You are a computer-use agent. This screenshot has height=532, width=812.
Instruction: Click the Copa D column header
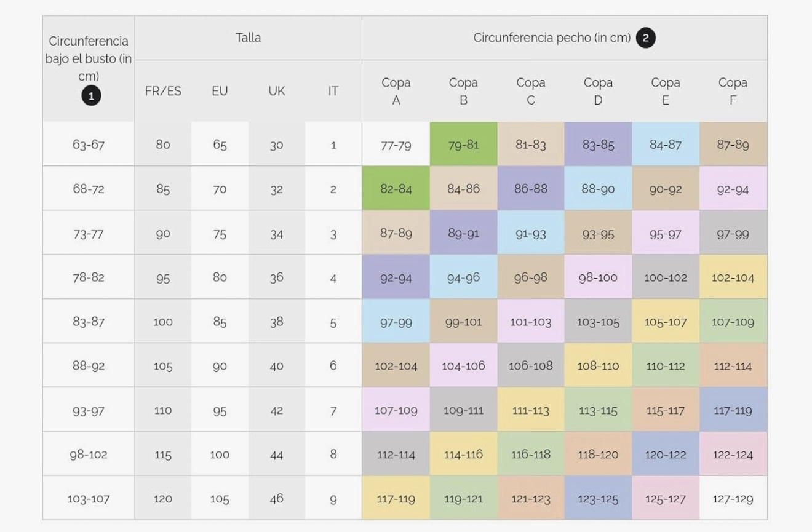[x=598, y=91]
